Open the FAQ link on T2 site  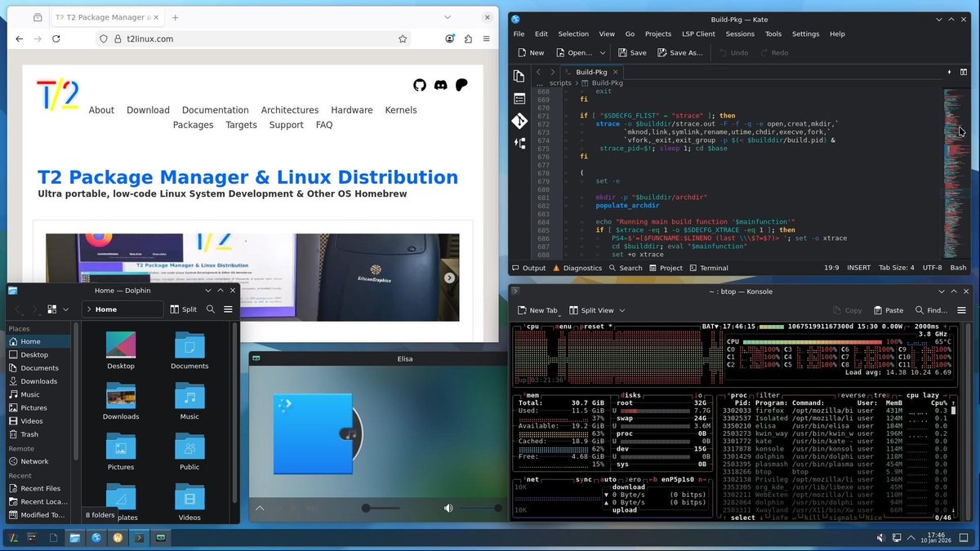[324, 125]
